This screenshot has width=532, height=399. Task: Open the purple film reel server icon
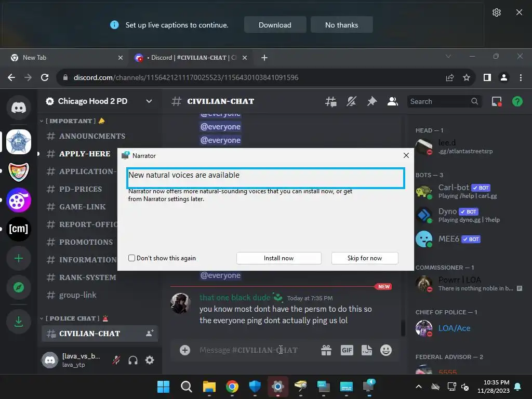pos(19,200)
